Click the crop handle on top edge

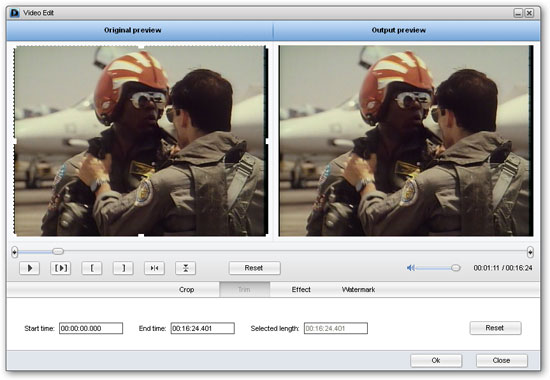[x=141, y=46]
